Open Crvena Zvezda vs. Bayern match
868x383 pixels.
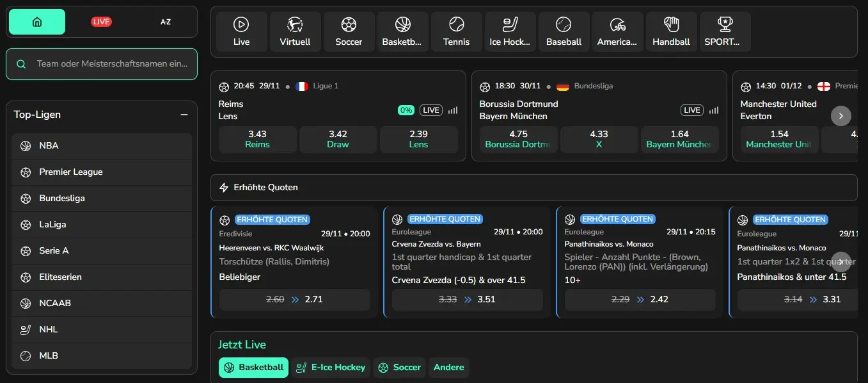click(436, 244)
